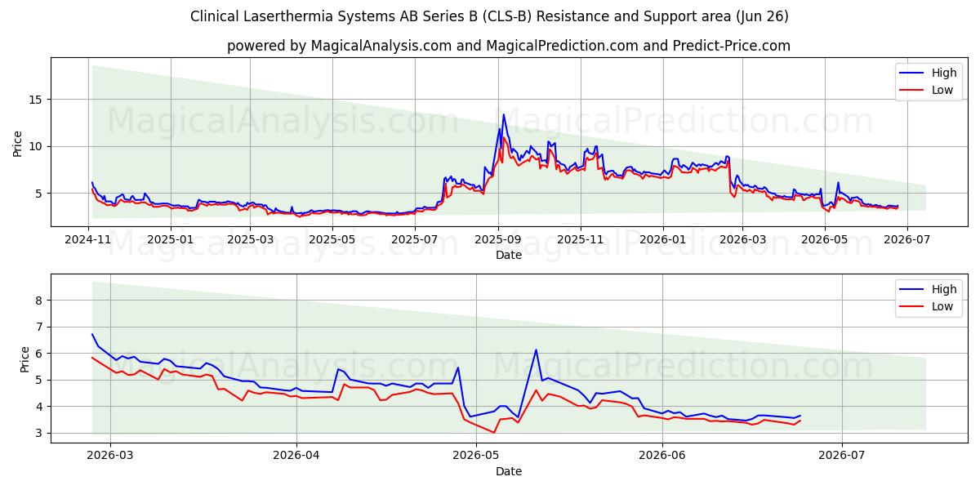Click the '2026-01' date label on top chart
The image size is (980, 490).
663,239
